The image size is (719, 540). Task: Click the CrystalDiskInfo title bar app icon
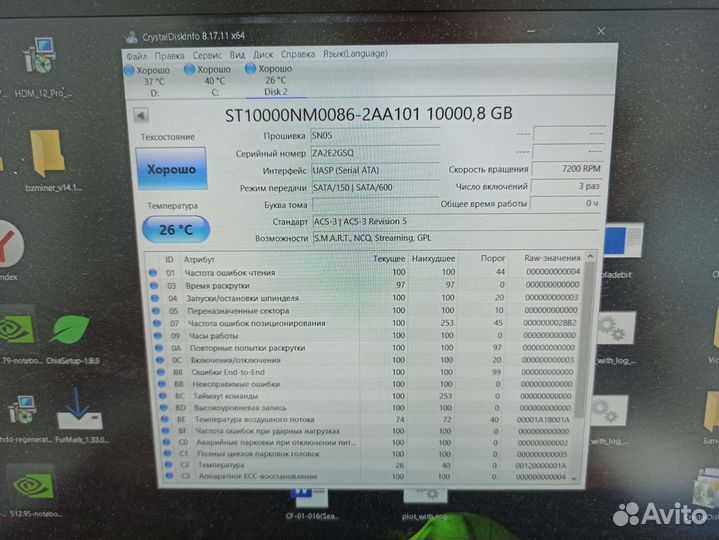pos(132,37)
